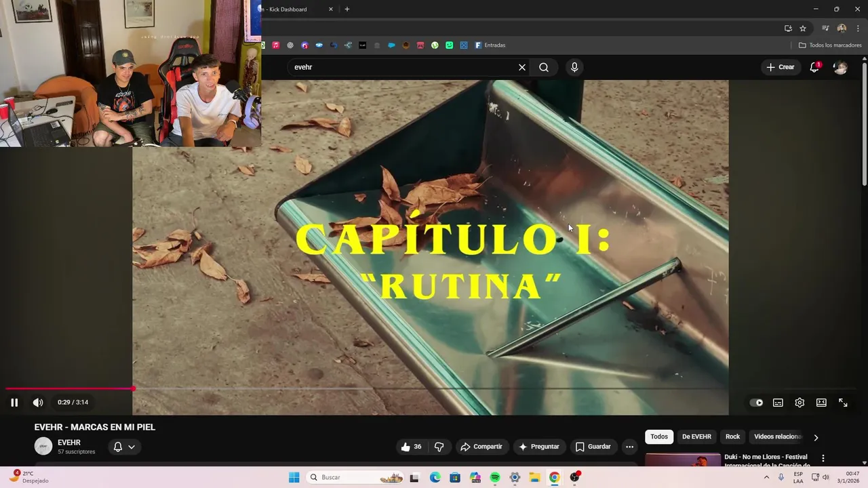Open the green smiley face bookmark
Viewport: 868px width, 488px height.
[450, 45]
